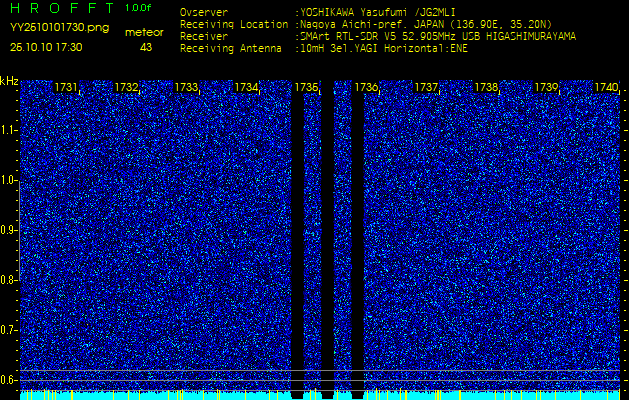Click the 1.0 kHz axis label

coord(7,180)
